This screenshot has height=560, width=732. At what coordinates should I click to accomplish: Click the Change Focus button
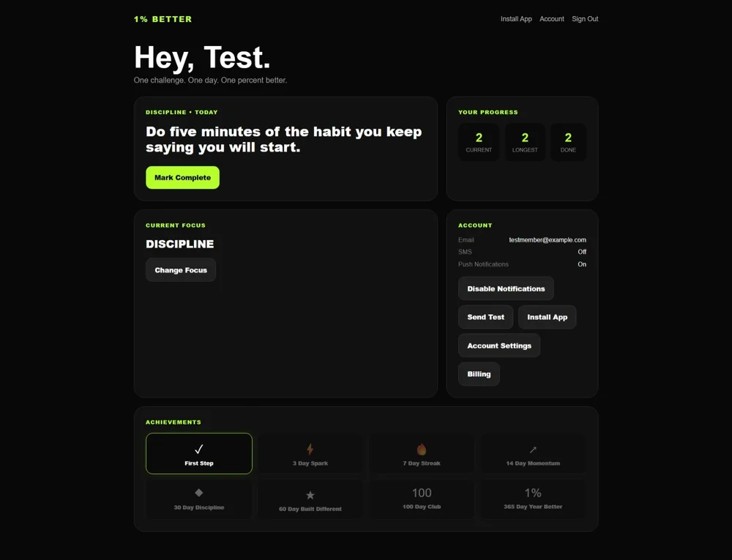click(181, 269)
